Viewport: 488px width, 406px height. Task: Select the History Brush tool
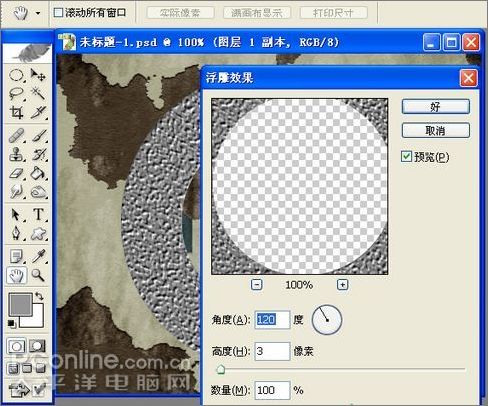(38, 155)
